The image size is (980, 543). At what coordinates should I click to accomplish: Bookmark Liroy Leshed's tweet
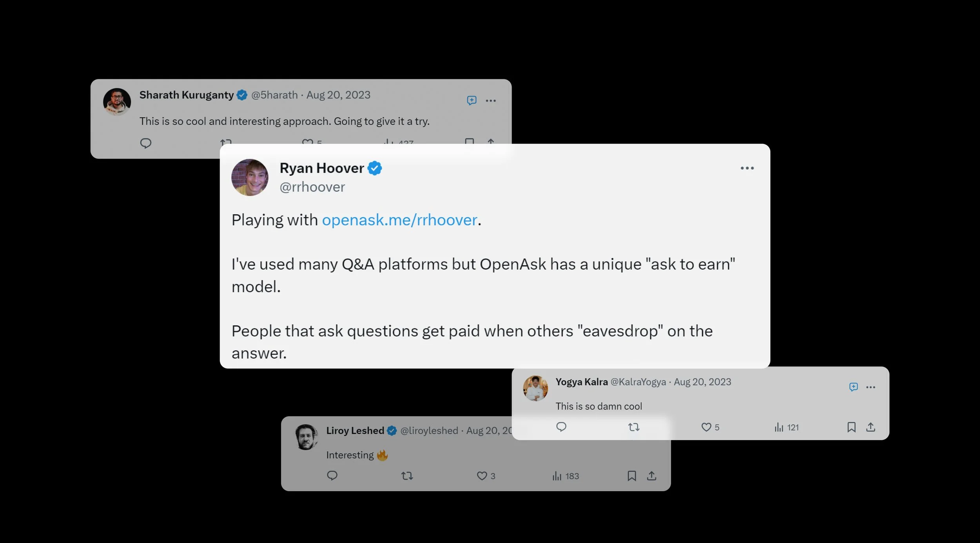tap(632, 476)
